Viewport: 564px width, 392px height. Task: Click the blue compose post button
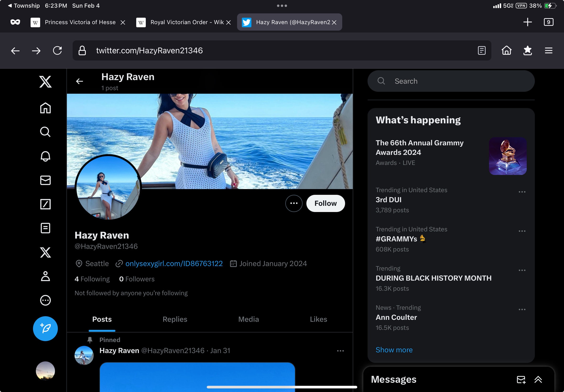coord(45,328)
